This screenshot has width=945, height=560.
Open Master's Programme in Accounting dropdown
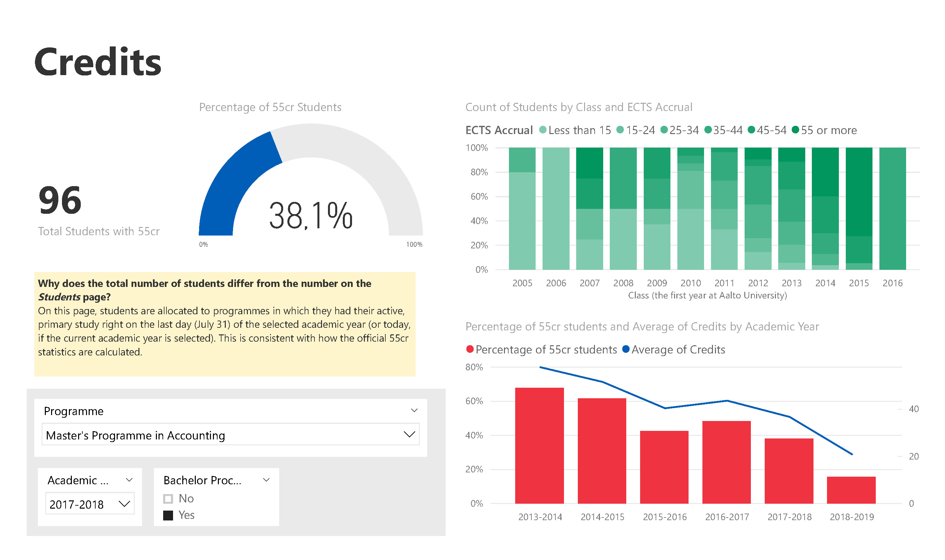point(409,434)
